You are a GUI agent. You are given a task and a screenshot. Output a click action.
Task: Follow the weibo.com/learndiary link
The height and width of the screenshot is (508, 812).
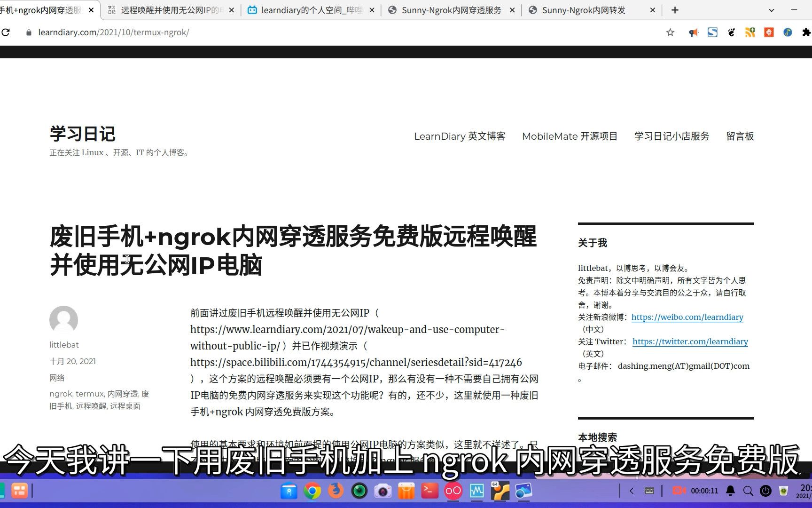tap(687, 317)
